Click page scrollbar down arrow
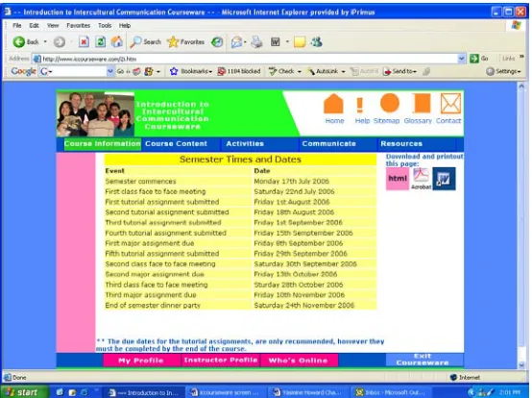Viewport: 532px width, 398px height. 521,364
